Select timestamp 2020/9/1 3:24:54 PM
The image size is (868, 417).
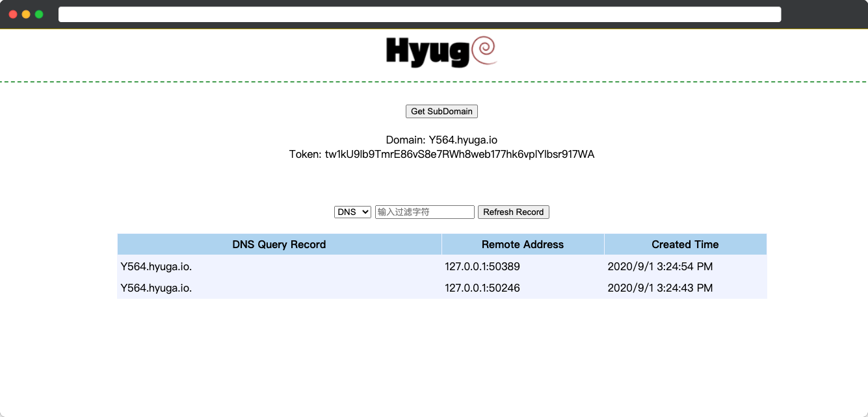660,266
